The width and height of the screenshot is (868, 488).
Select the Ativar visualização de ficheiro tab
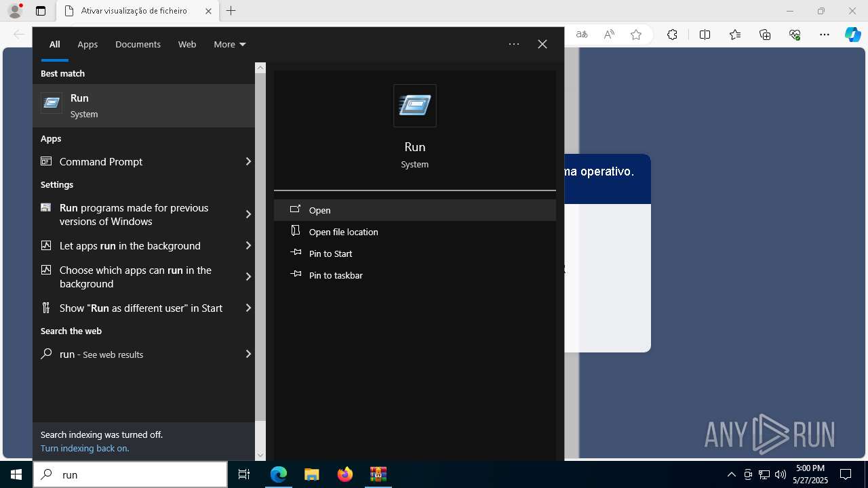[x=137, y=11]
